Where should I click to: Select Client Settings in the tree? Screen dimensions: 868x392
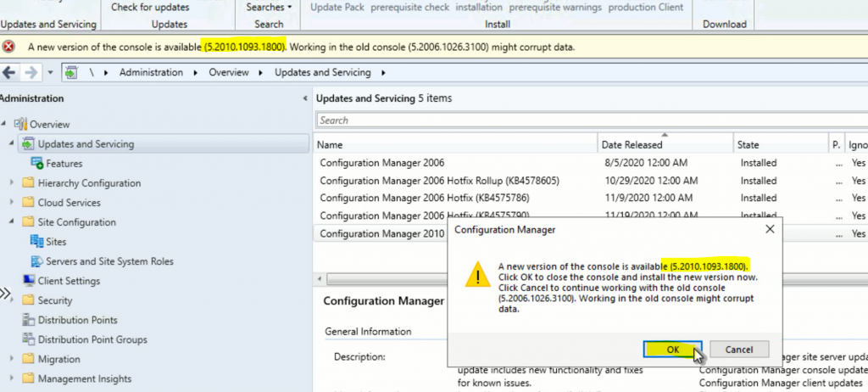(x=69, y=281)
